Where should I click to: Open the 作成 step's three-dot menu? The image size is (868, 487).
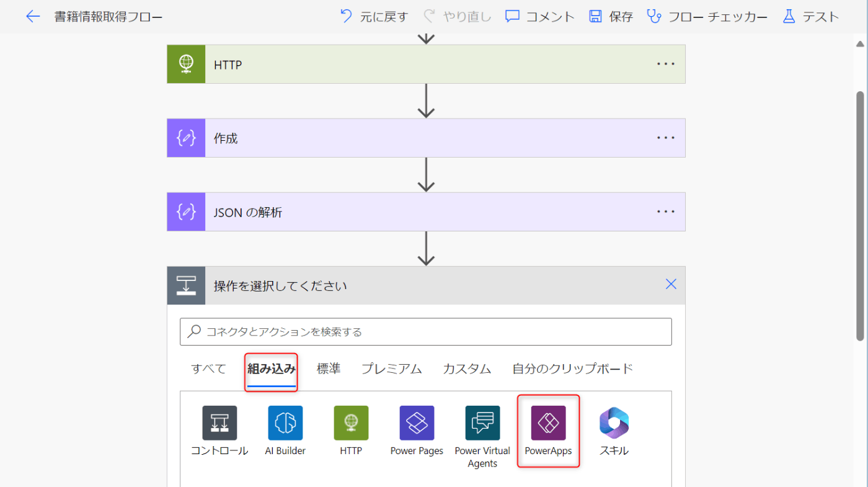tap(665, 138)
